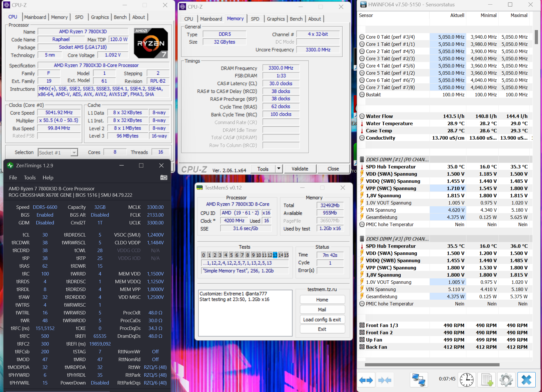Expand the Tools dropdown arrow in CPU-Z
The height and width of the screenshot is (392, 542).
pyautogui.click(x=279, y=169)
